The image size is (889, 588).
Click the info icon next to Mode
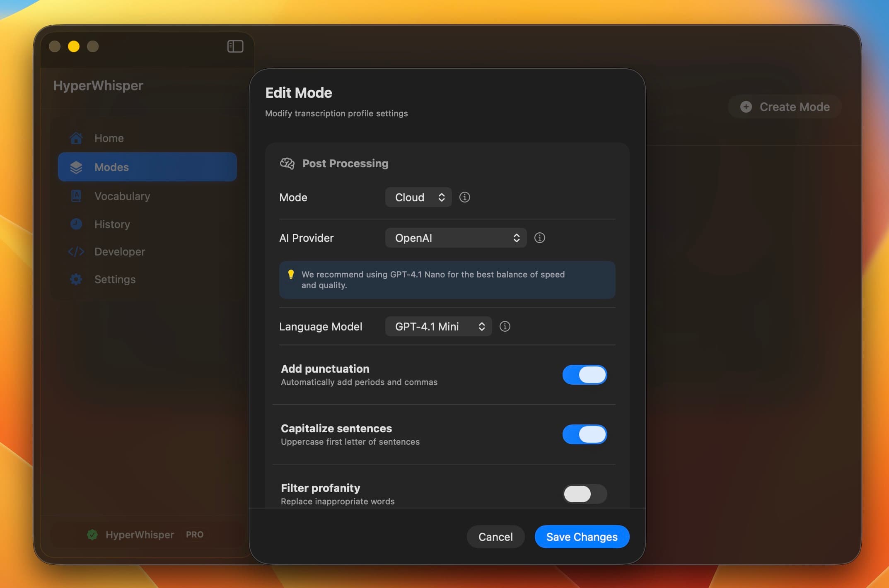click(464, 197)
